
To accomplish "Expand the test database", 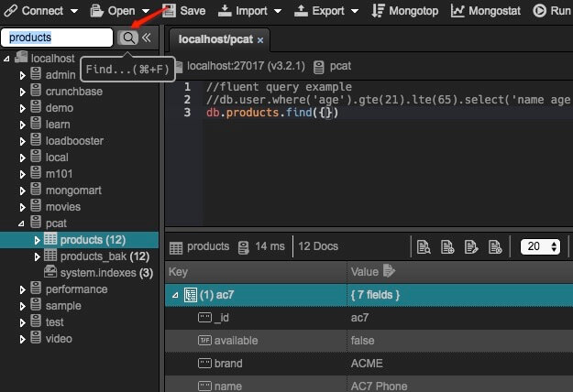I will [22, 322].
